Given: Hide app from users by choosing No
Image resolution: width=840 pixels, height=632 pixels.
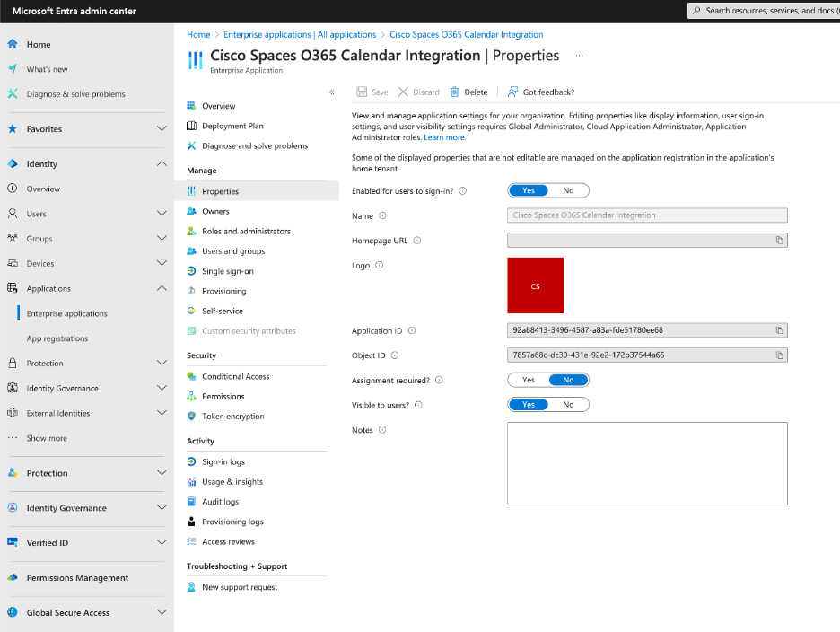Looking at the screenshot, I should [569, 404].
